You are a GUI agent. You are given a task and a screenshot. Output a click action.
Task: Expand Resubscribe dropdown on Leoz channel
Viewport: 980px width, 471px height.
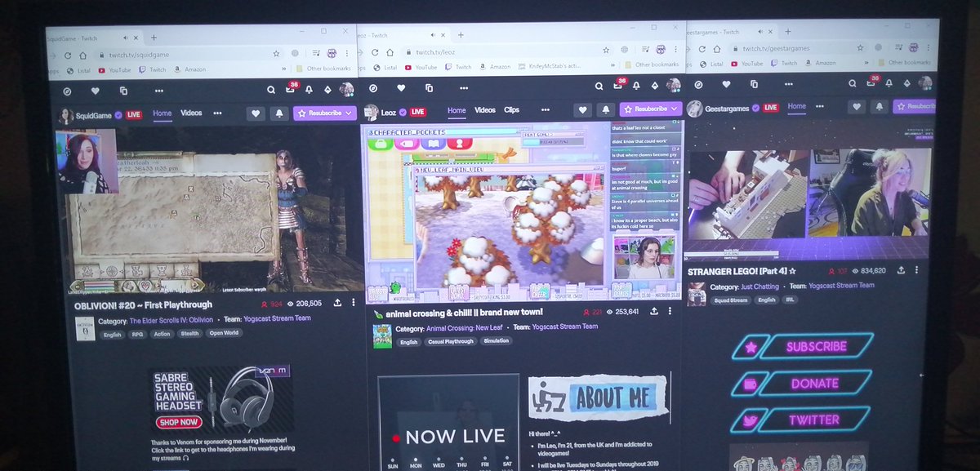(675, 109)
